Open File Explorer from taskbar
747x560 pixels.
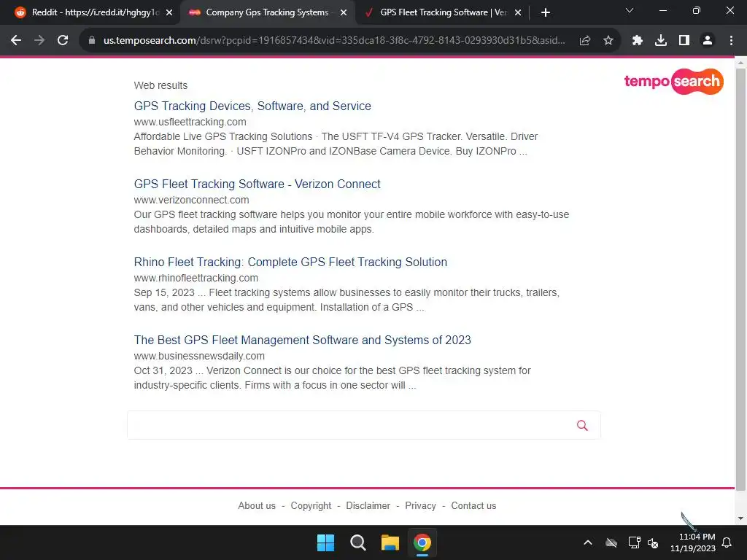(390, 542)
